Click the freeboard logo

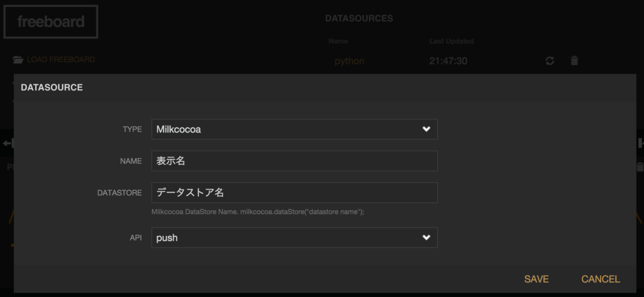pyautogui.click(x=51, y=22)
